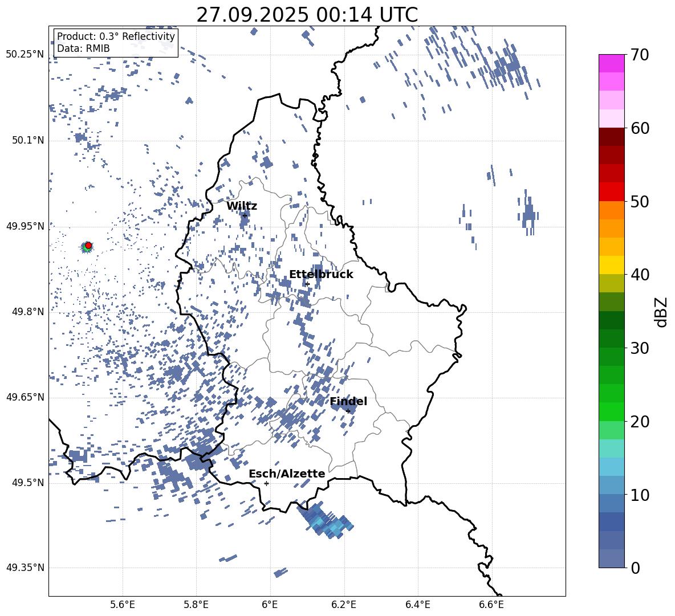Screen dimensions: 675x616
Task: Click the magenta top colorbar segment
Action: [611, 63]
